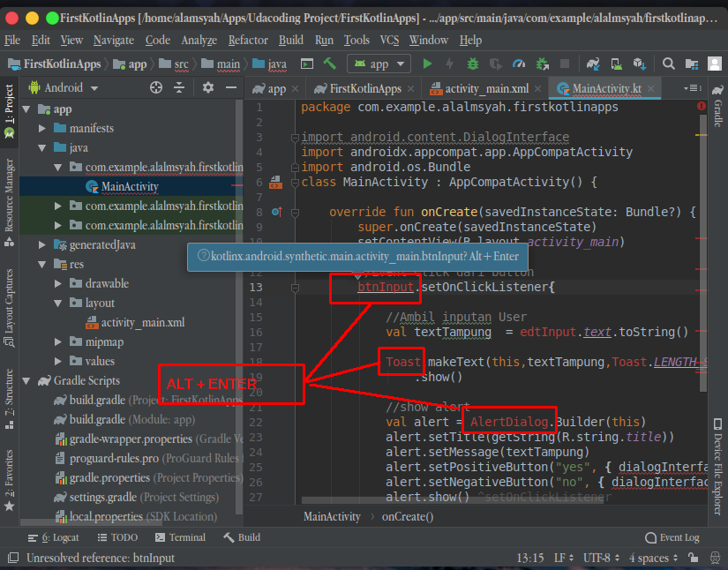Viewport: 728px width, 570px height.
Task: Open Search Everywhere magnifier icon
Action: (668, 64)
